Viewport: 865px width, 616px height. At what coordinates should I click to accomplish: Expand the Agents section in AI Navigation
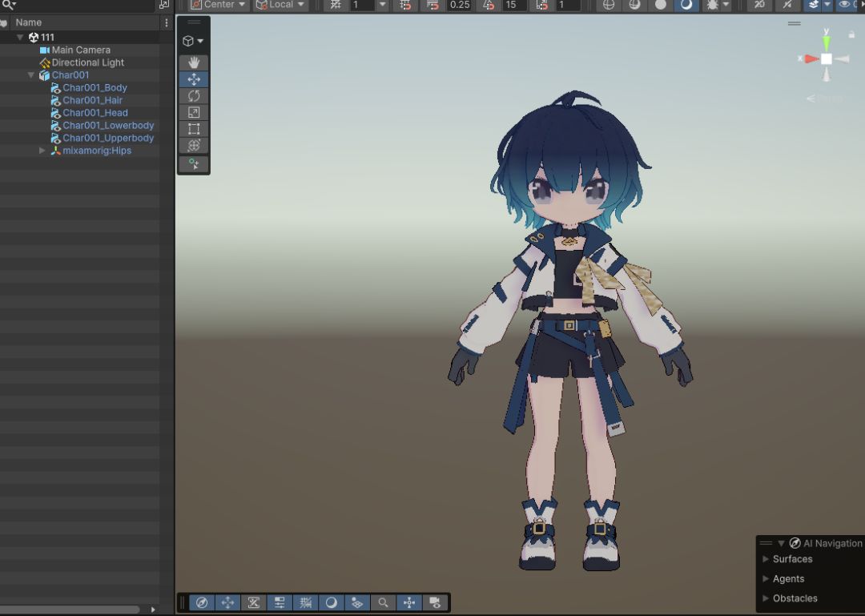coord(766,579)
